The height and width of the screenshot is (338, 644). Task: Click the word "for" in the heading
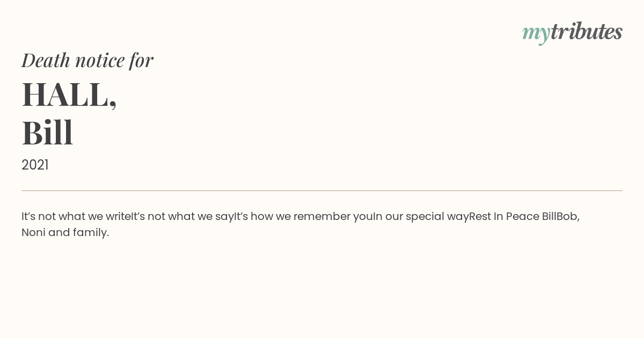142,60
